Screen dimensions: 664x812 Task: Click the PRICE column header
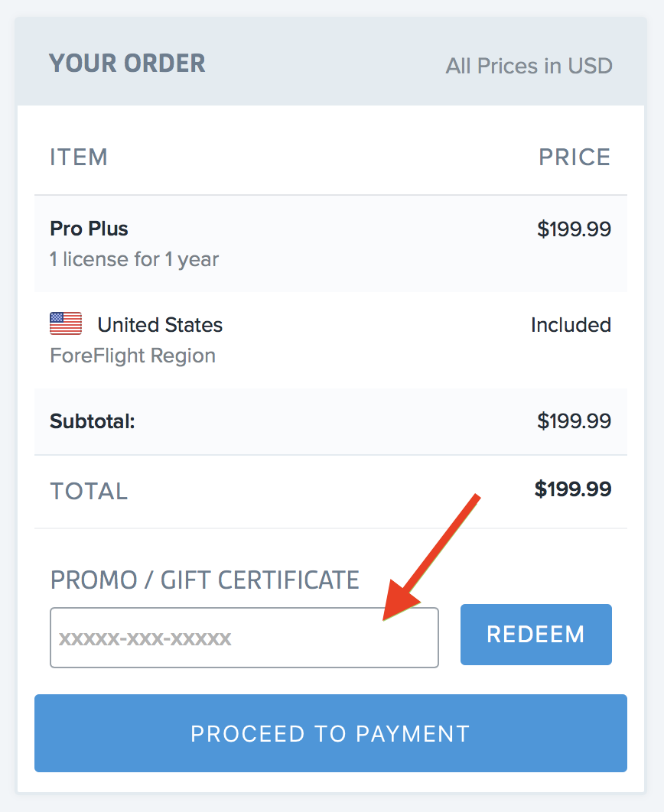pos(575,157)
